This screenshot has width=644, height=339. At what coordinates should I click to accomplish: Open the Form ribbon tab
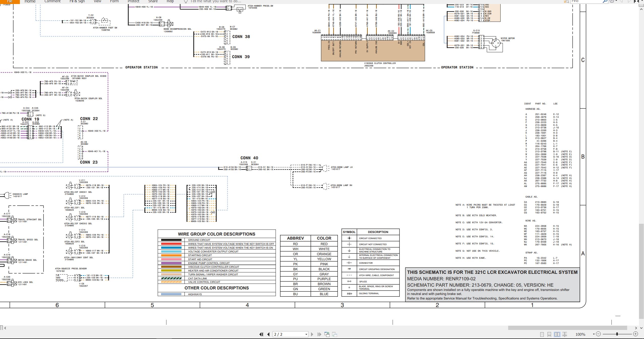(x=114, y=1)
